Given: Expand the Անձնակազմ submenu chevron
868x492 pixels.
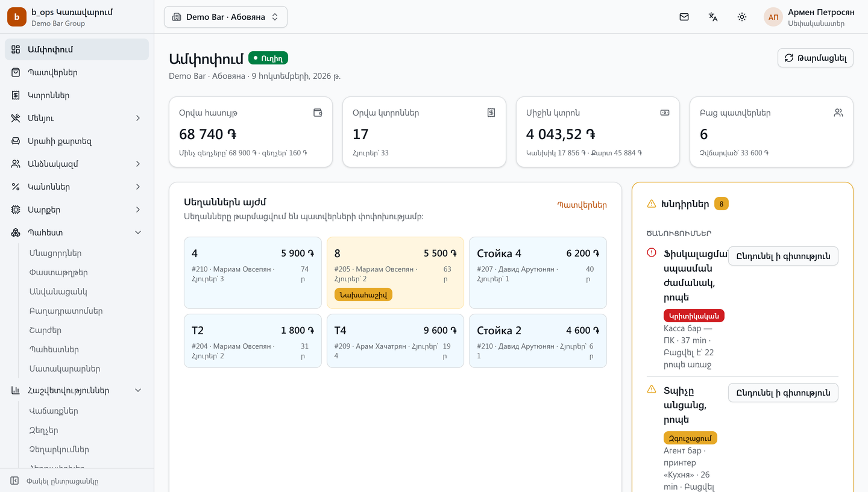Looking at the screenshot, I should coord(138,164).
